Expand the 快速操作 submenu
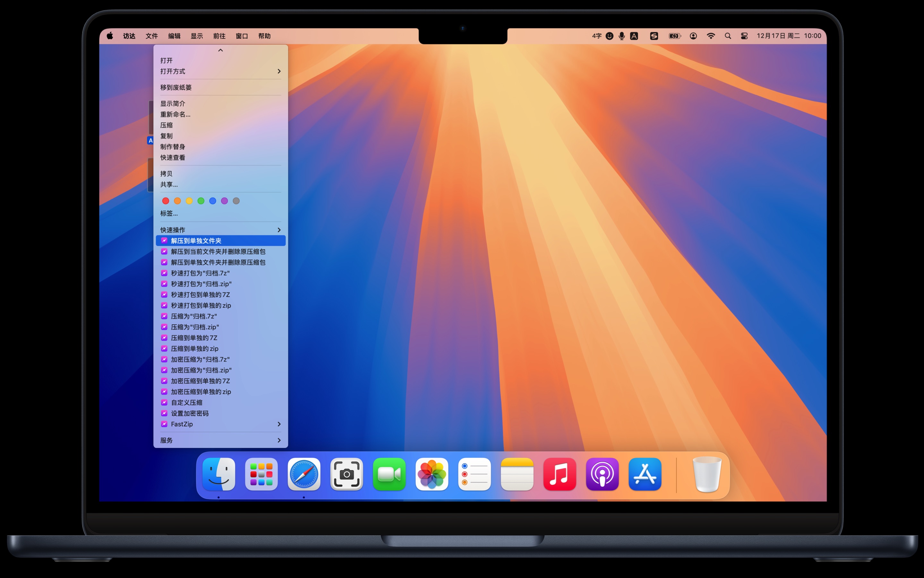The height and width of the screenshot is (578, 924). pos(221,230)
